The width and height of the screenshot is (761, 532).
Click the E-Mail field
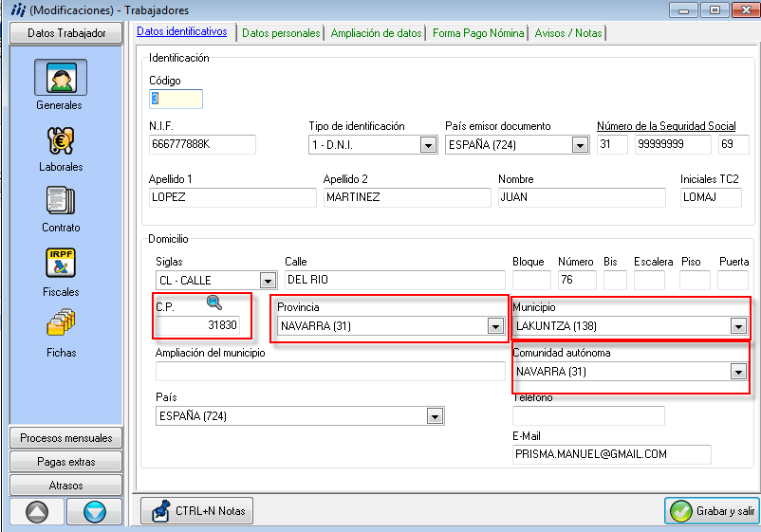612,454
